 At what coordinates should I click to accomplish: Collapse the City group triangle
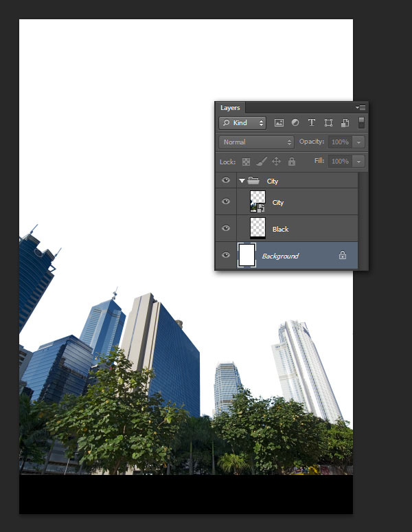(x=242, y=181)
